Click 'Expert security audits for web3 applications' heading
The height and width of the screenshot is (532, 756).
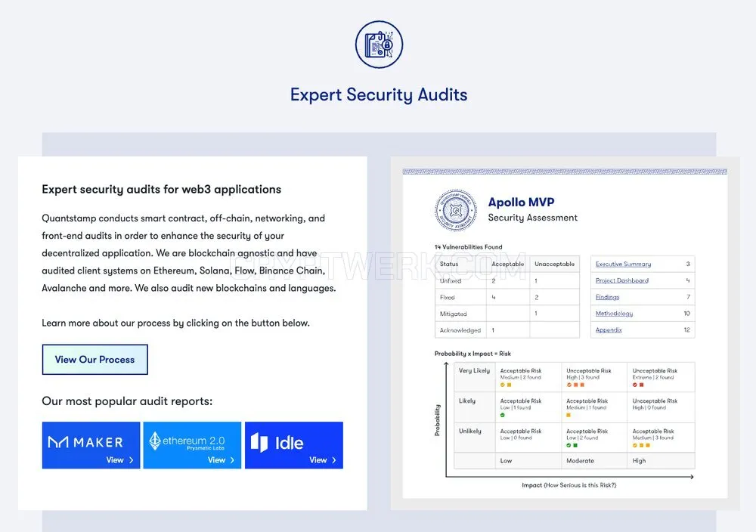click(162, 190)
